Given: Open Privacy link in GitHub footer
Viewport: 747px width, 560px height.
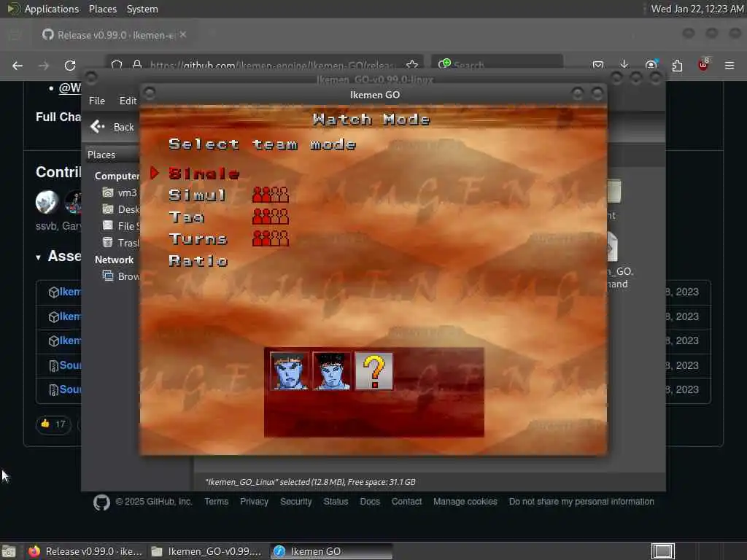Looking at the screenshot, I should pos(254,502).
